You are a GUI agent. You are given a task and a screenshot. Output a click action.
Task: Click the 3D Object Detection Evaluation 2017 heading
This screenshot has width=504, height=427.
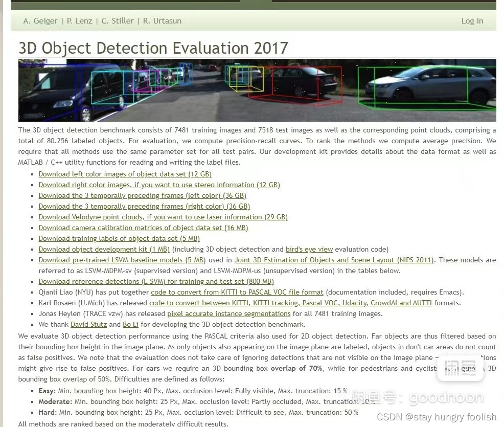[153, 48]
